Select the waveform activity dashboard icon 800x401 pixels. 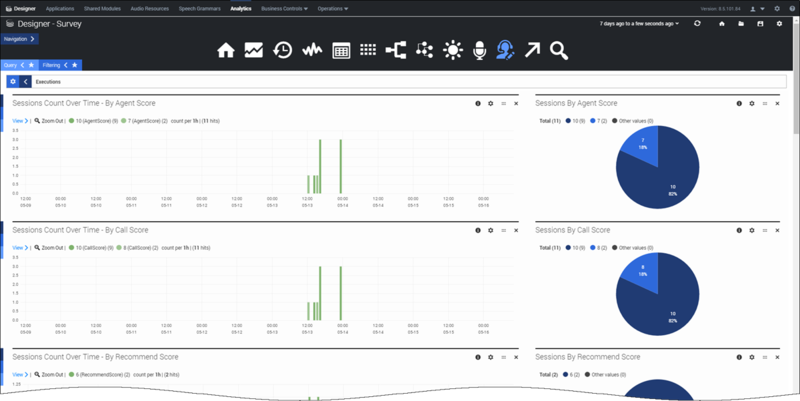(x=311, y=50)
